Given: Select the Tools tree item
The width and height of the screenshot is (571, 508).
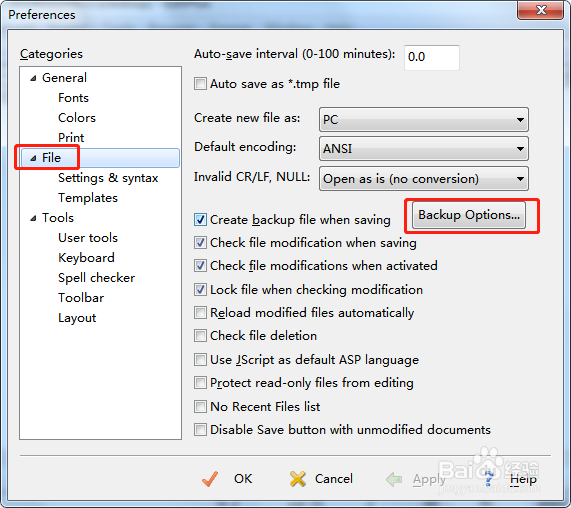Looking at the screenshot, I should [x=58, y=218].
